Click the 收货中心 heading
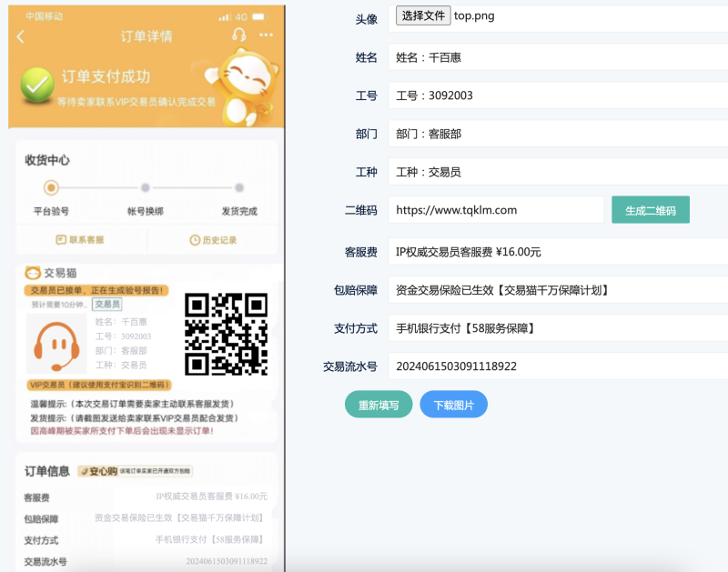The height and width of the screenshot is (572, 728). [x=47, y=160]
